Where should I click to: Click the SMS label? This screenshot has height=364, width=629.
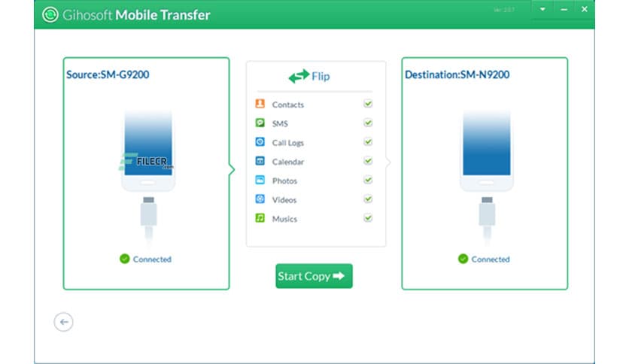click(280, 124)
